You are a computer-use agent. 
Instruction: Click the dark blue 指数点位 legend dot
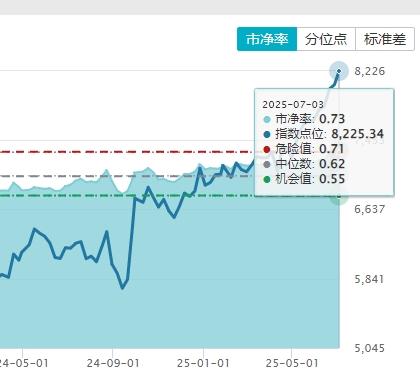[267, 134]
